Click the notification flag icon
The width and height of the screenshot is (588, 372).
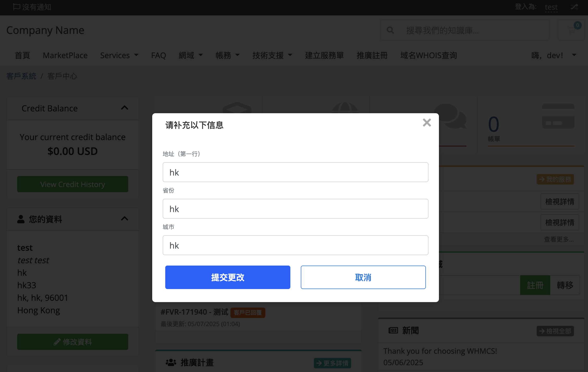pos(16,7)
